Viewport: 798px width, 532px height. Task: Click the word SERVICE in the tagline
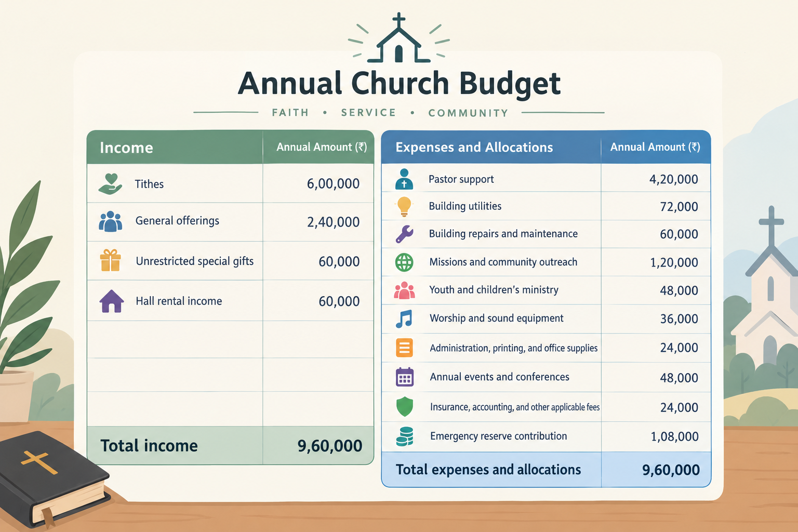368,113
